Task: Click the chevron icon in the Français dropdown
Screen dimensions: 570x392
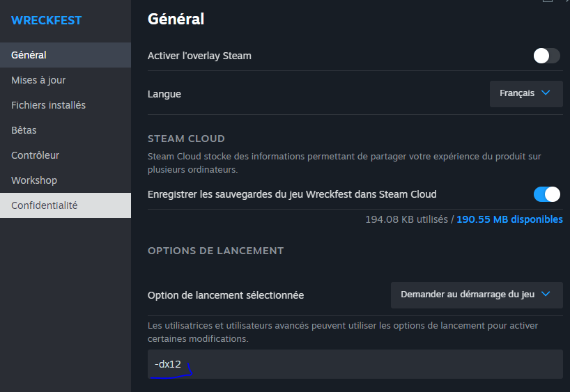Action: tap(546, 93)
